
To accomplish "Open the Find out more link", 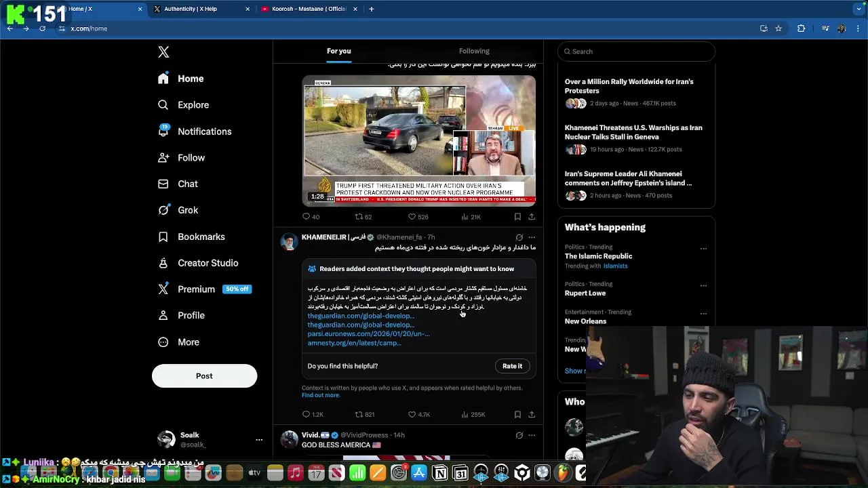I will pos(321,395).
